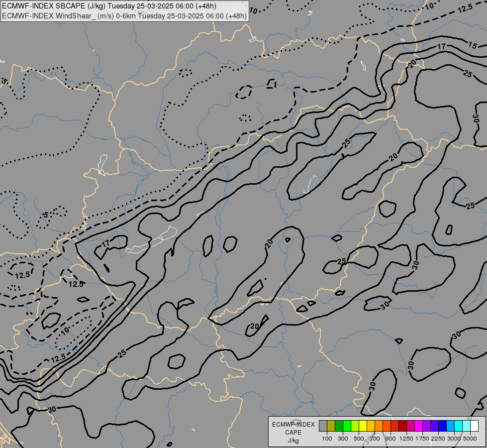
Task: Pick the pure yellow legend swatch
Action: [x=363, y=426]
